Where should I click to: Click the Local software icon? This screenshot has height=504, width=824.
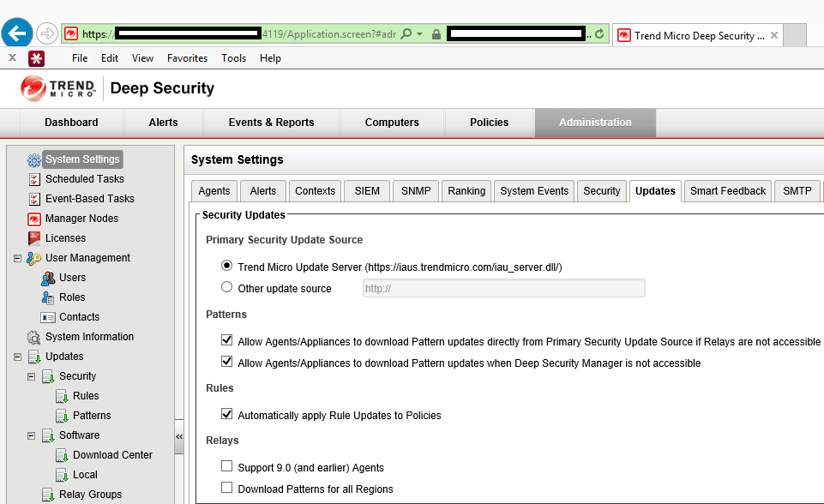[x=62, y=475]
